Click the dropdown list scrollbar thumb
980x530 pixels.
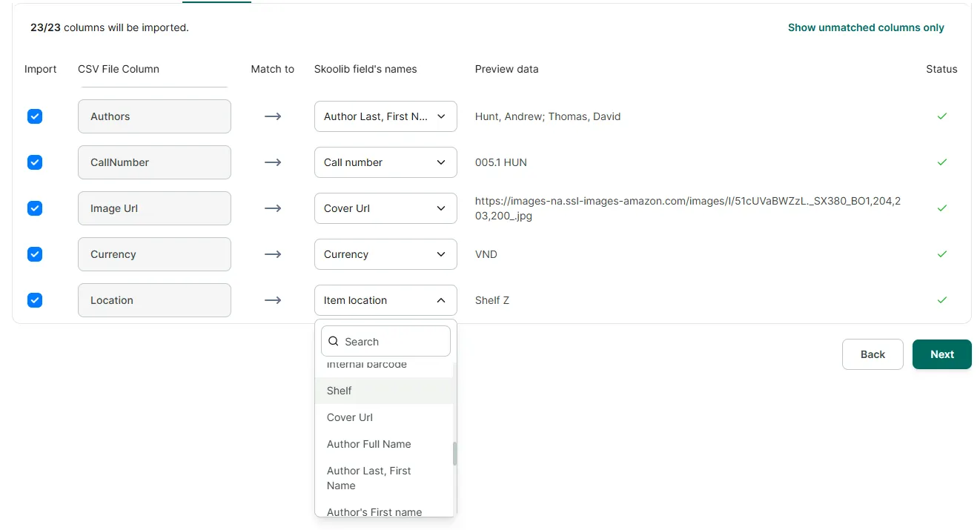pyautogui.click(x=455, y=454)
